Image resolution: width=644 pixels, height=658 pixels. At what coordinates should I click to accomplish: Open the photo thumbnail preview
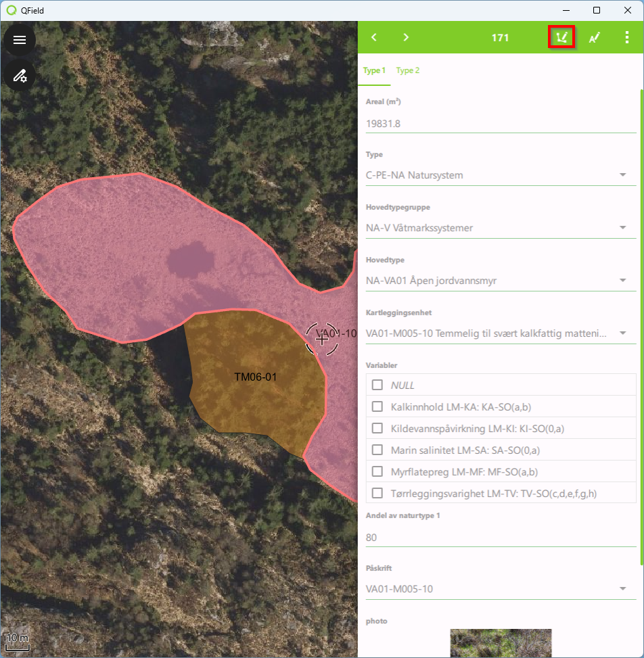coord(501,643)
